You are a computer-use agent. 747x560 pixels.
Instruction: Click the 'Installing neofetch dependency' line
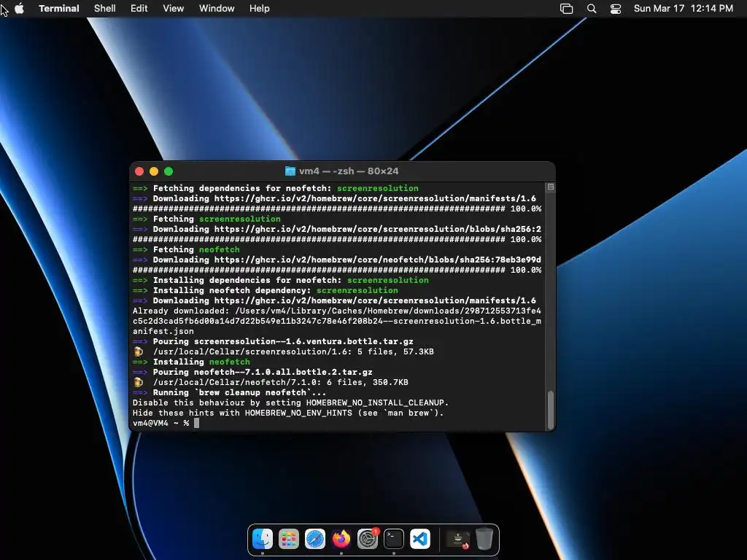tap(266, 290)
